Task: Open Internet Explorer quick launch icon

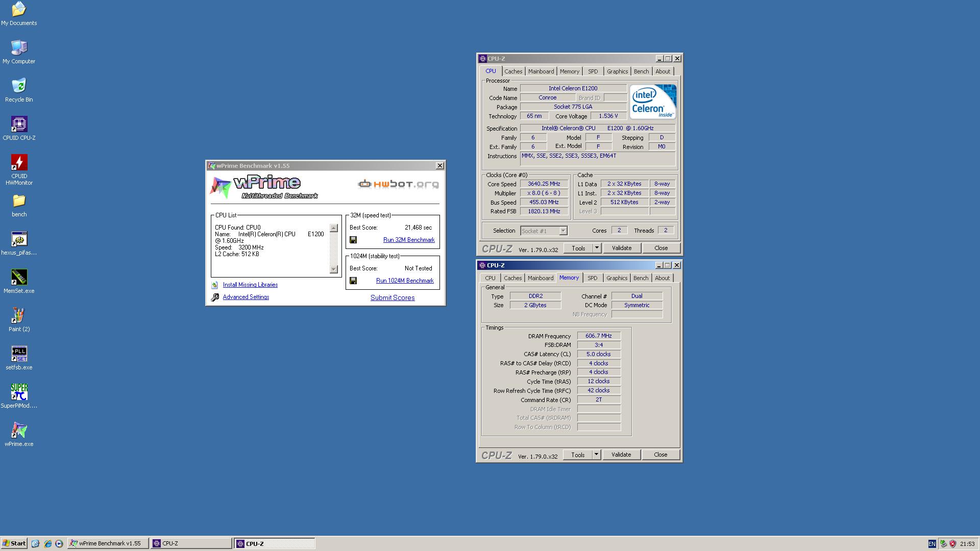Action: pyautogui.click(x=47, y=543)
